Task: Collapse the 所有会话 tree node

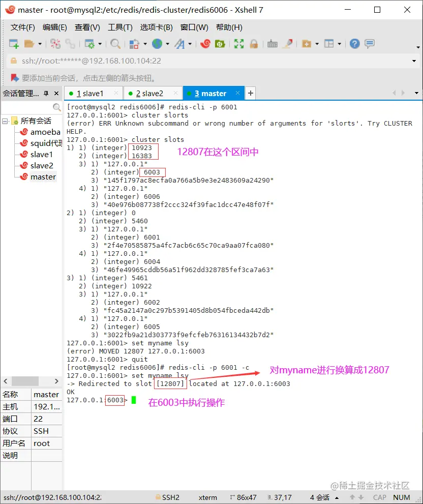Action: click(x=5, y=121)
